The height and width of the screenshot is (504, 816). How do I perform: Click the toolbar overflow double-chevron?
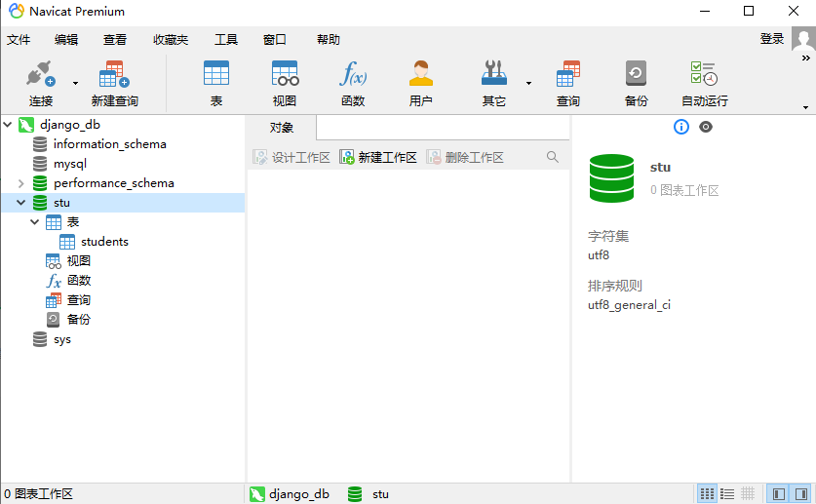(805, 58)
